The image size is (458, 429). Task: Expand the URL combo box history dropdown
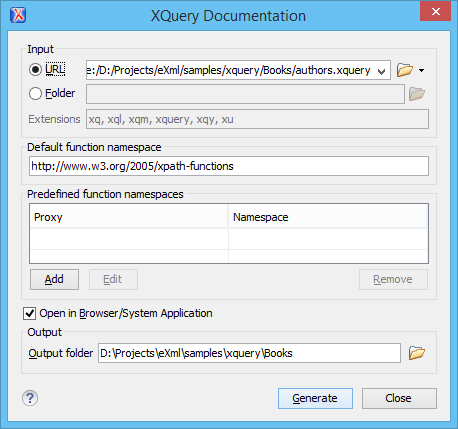382,71
